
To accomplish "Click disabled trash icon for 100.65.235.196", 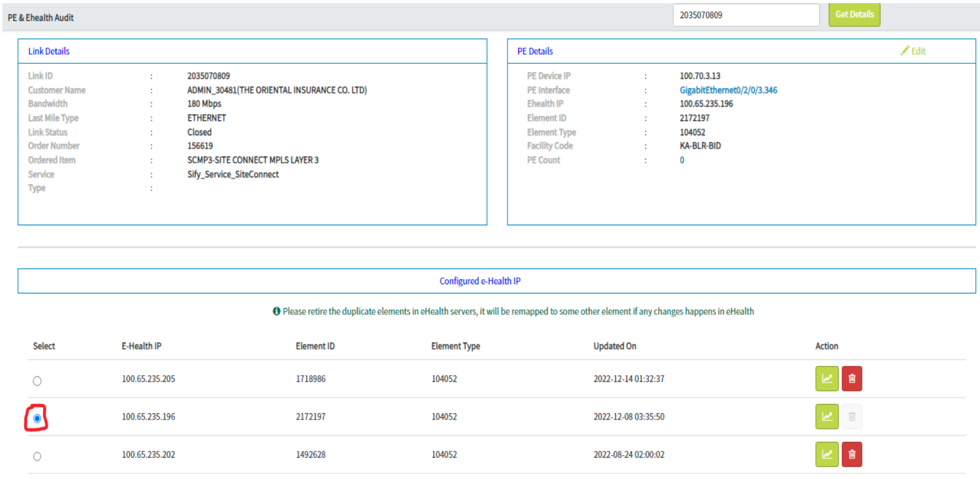I will (852, 416).
